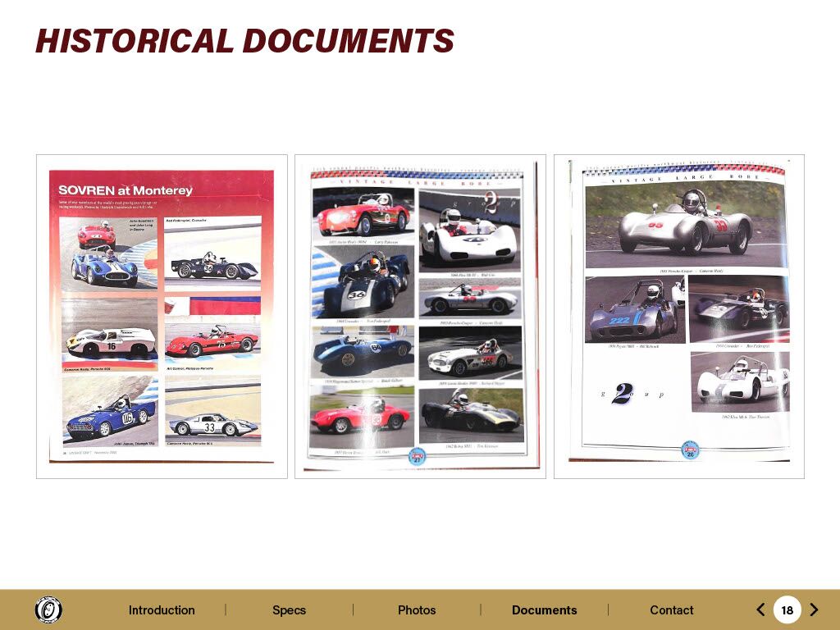
Task: Go to previous page with left chevron
Action: 760,609
